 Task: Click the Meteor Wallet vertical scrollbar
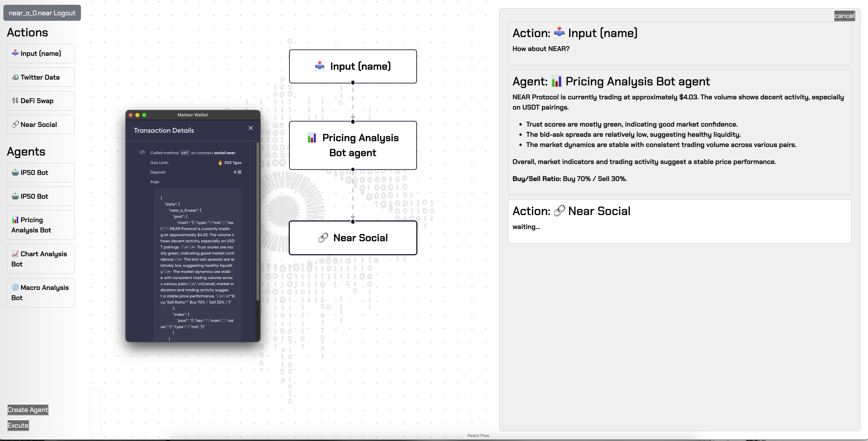[257, 221]
